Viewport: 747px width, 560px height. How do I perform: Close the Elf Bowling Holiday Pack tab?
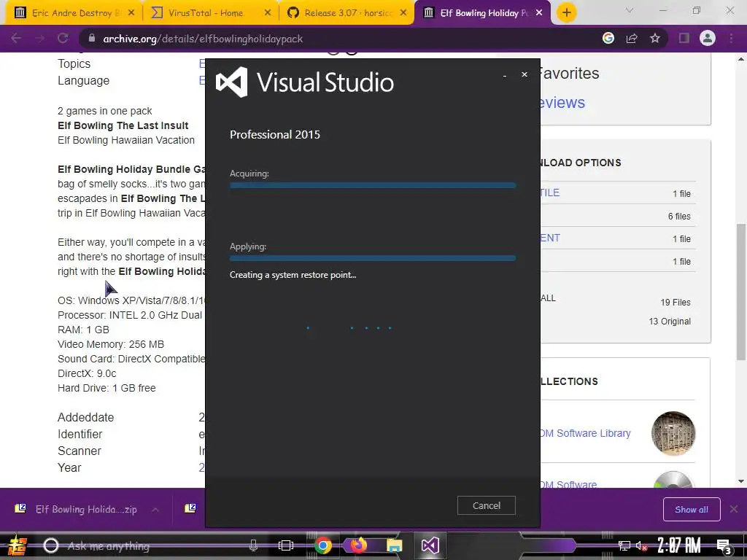[x=539, y=13]
